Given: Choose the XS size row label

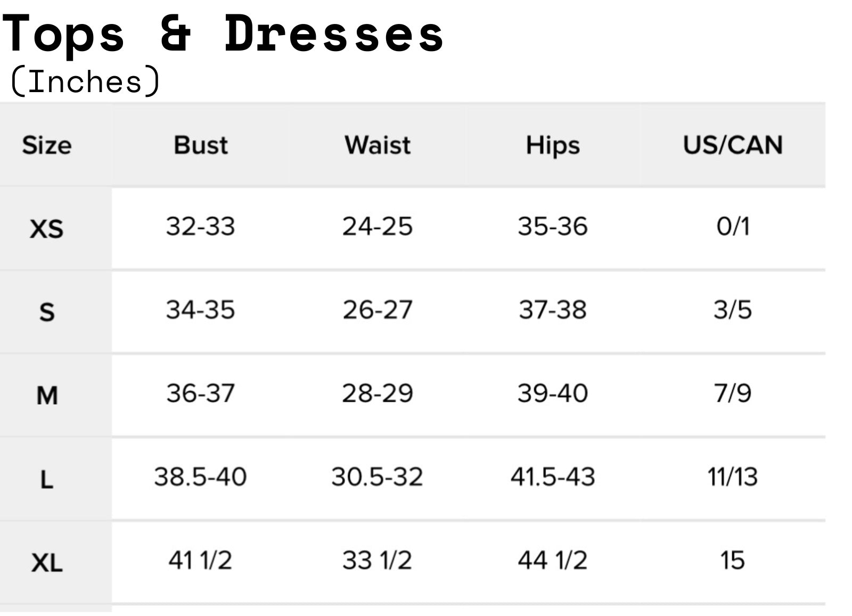Looking at the screenshot, I should click(x=47, y=228).
